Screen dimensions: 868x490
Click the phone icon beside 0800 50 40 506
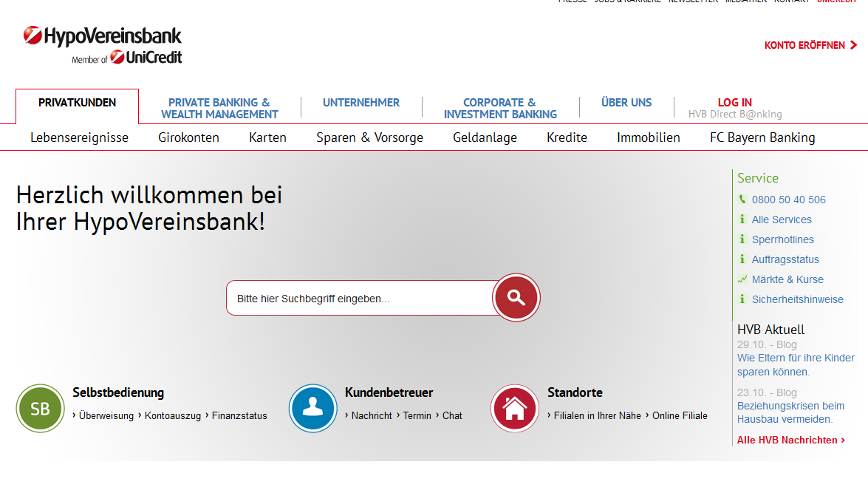[742, 200]
